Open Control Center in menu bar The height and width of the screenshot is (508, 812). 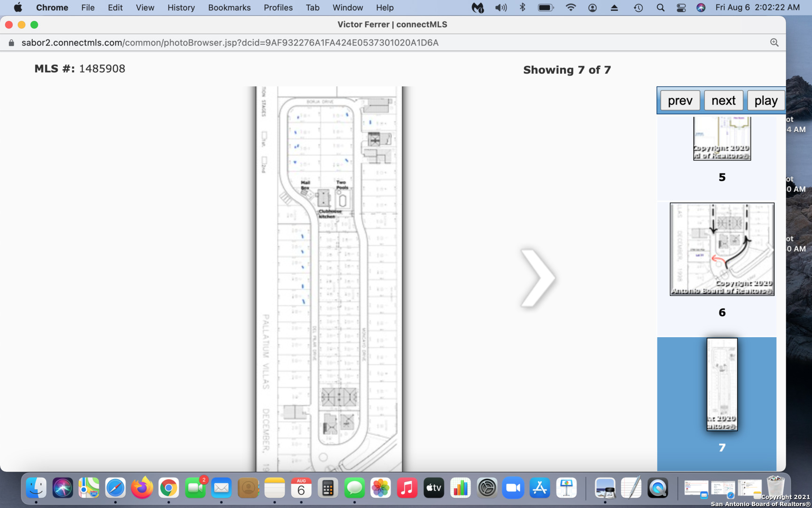click(x=681, y=8)
